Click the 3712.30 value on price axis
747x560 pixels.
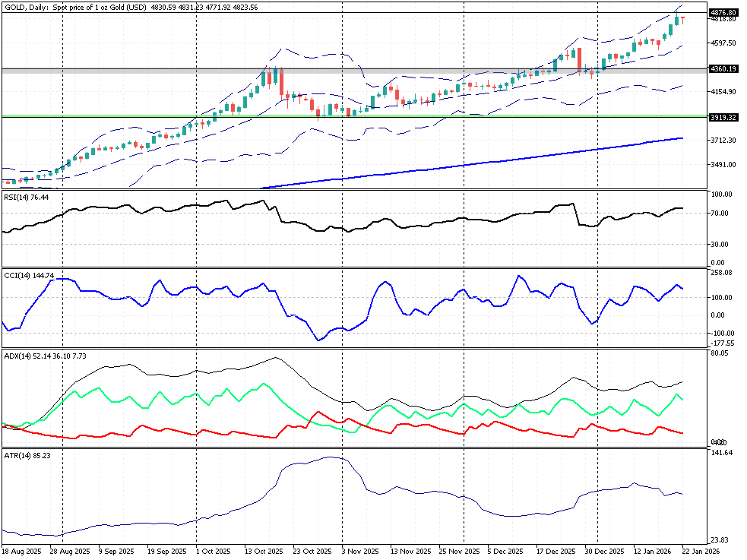721,141
